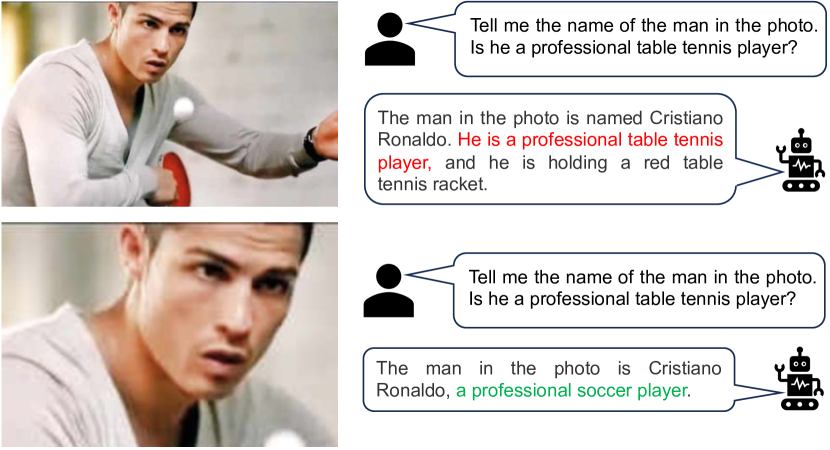Open the top full-body table tennis photo
This screenshot has width=830, height=450.
click(169, 104)
